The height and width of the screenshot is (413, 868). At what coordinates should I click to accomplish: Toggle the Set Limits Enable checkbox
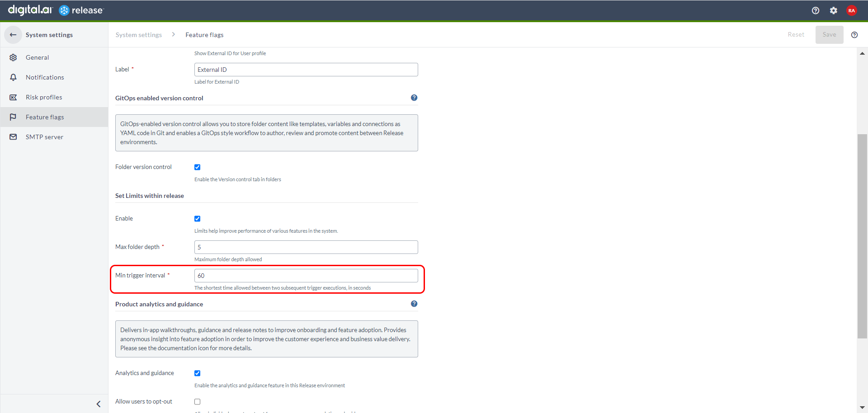[x=198, y=219]
